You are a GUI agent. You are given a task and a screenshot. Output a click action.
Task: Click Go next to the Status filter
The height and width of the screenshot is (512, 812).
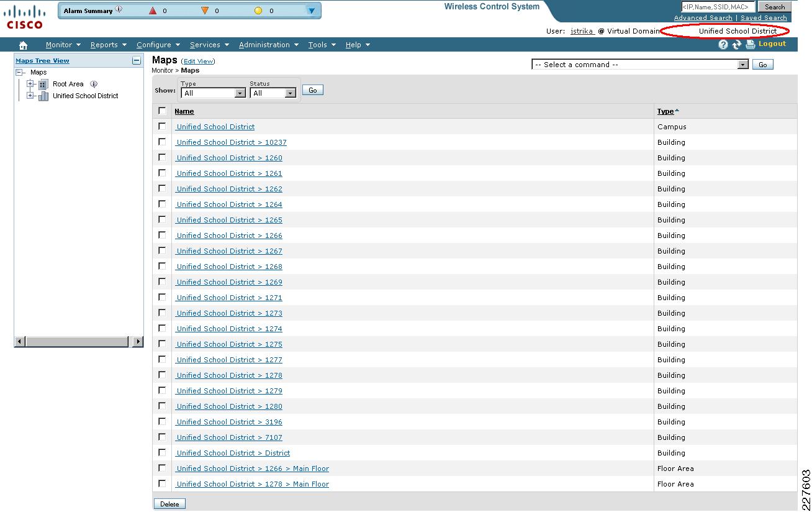coord(312,90)
